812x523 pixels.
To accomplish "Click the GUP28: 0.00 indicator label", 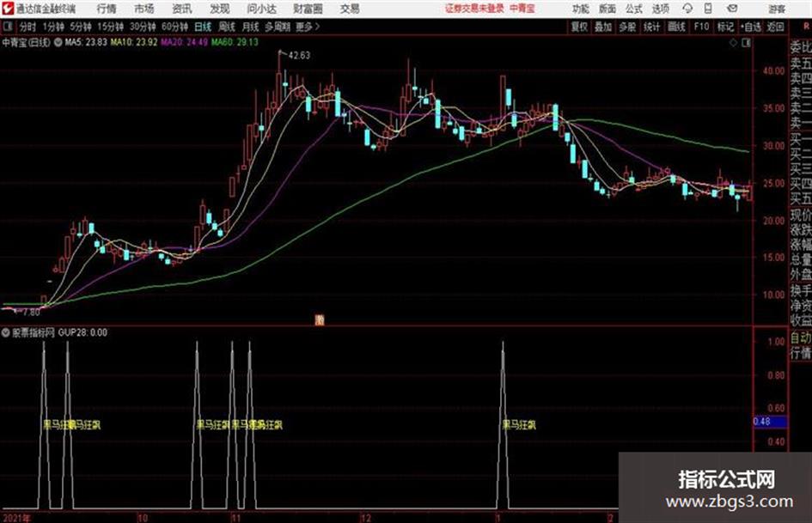I will point(82,332).
